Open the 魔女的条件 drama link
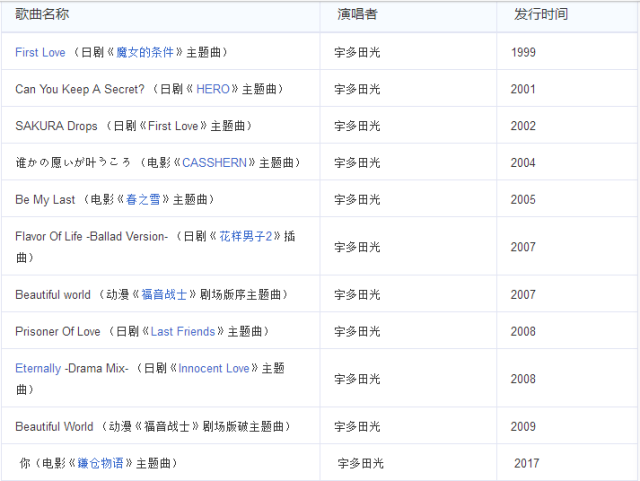Screen dimensions: 640x481 (x=144, y=52)
